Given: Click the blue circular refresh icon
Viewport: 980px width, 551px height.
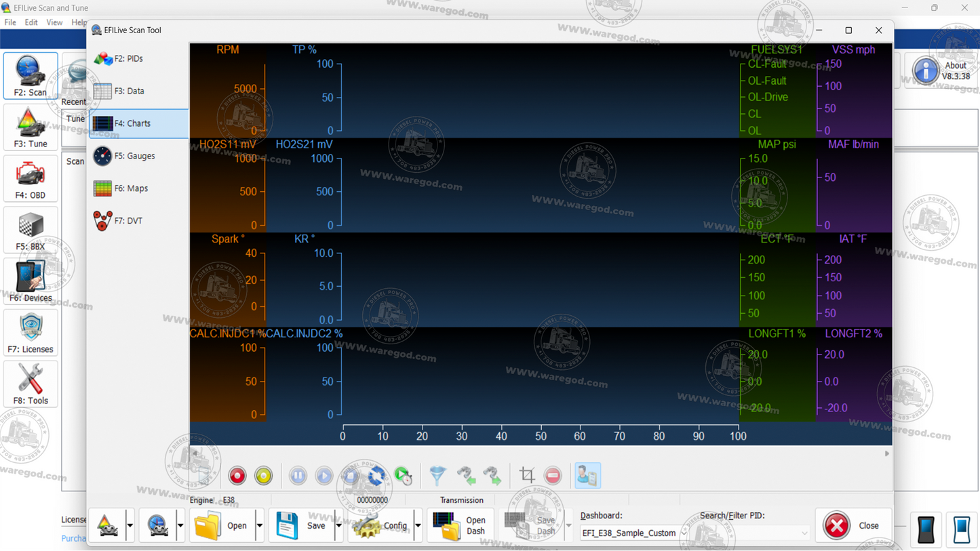Looking at the screenshot, I should (376, 476).
